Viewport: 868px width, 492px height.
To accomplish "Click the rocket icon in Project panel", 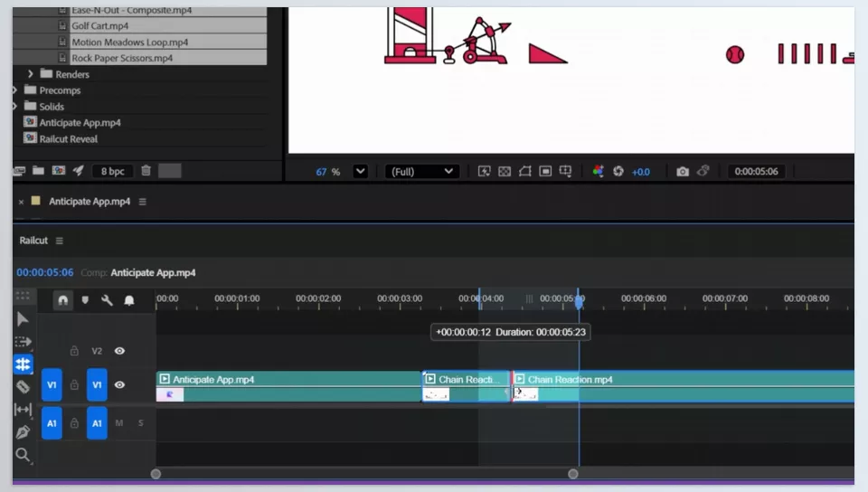I will pos(78,170).
